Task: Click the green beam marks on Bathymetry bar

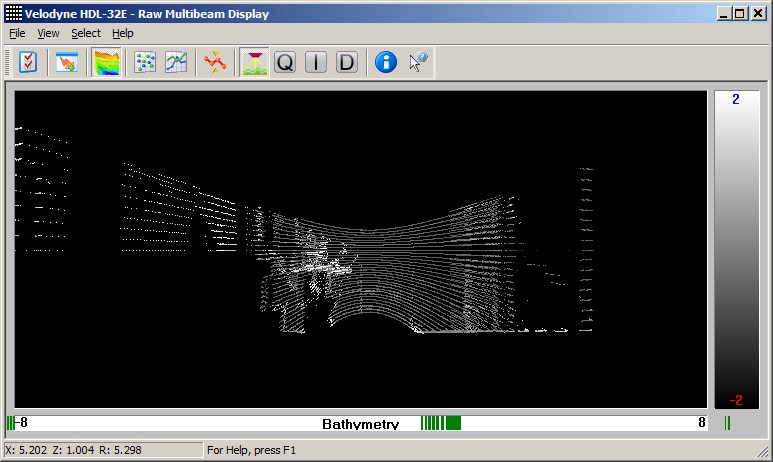Action: click(x=440, y=424)
